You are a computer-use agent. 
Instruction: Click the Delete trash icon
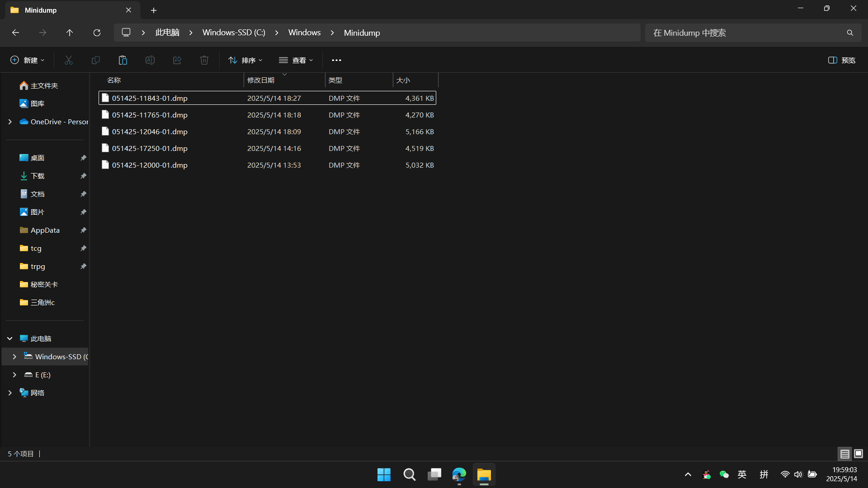click(204, 60)
